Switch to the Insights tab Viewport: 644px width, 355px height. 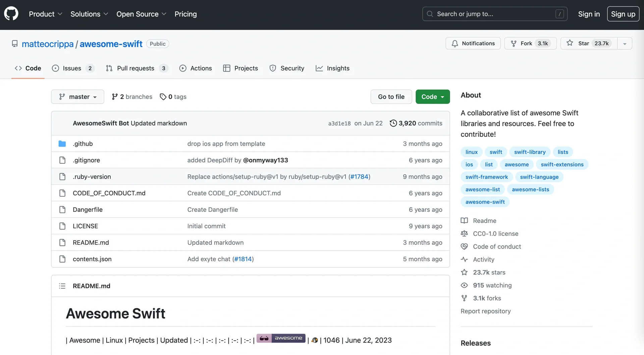[332, 68]
